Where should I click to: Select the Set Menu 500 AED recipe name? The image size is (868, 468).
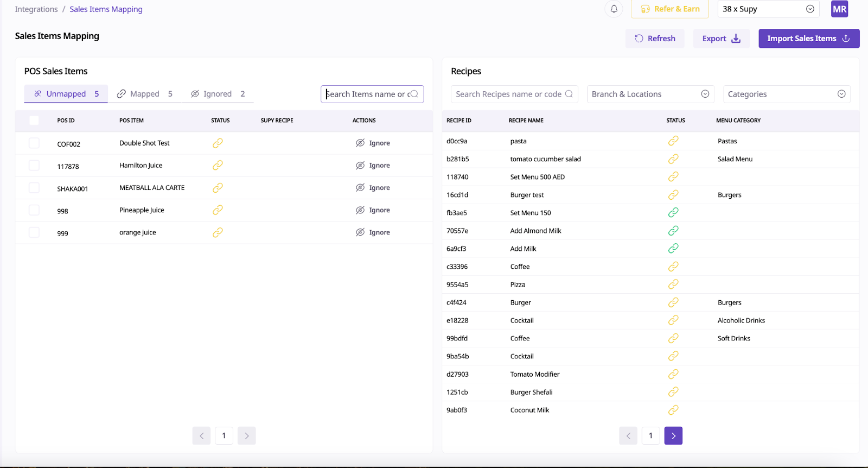coord(538,177)
